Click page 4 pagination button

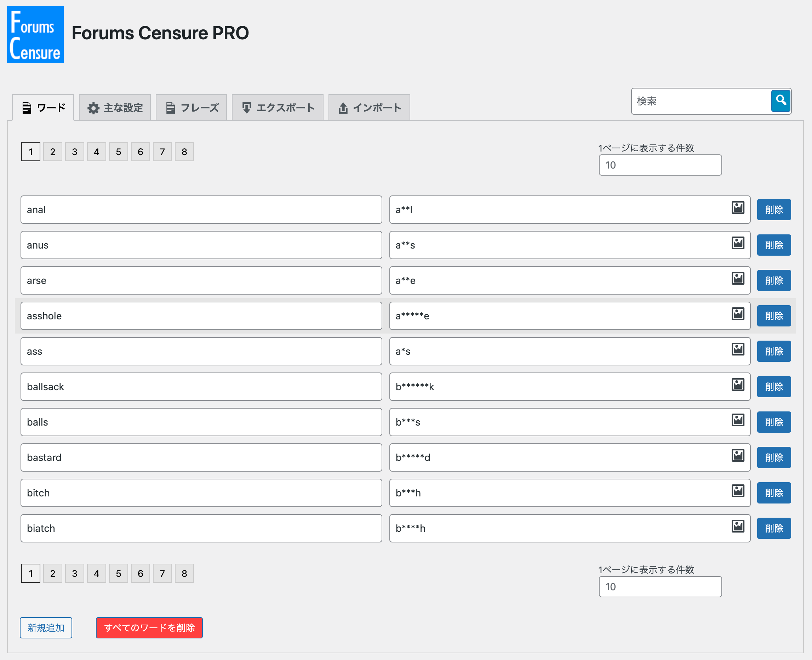(97, 152)
